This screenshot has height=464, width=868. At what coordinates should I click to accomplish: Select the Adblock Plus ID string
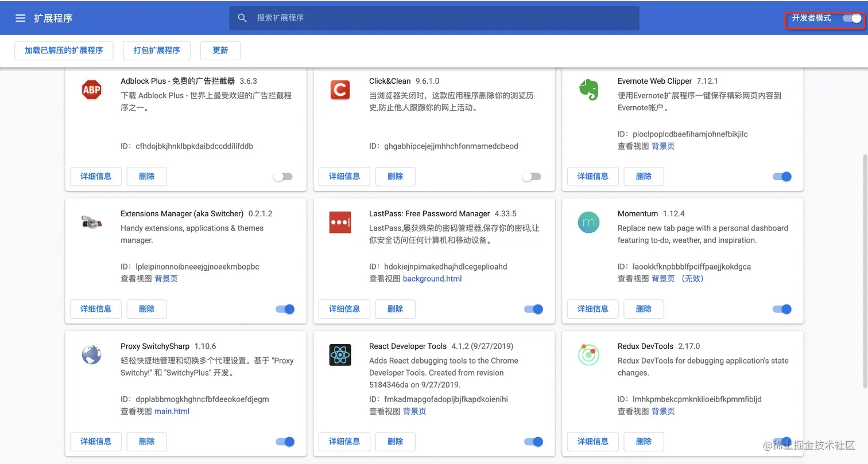tap(194, 146)
